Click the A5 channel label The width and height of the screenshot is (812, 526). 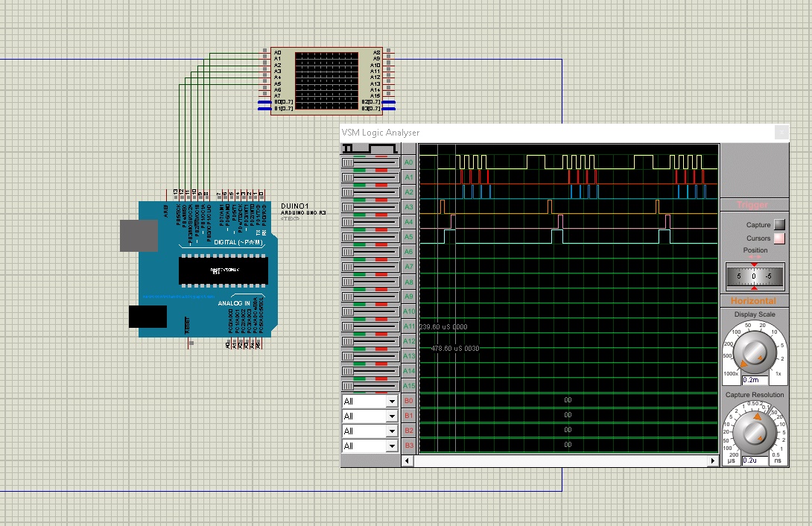tap(408, 236)
